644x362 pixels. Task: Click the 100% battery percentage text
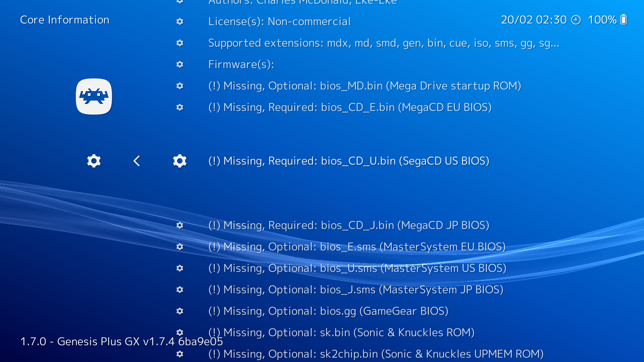tap(602, 20)
